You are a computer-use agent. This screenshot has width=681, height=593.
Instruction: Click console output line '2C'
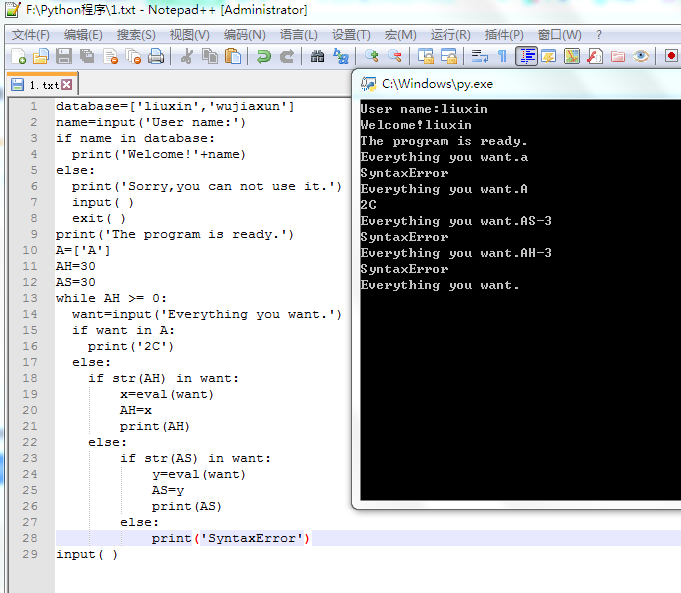click(x=368, y=205)
